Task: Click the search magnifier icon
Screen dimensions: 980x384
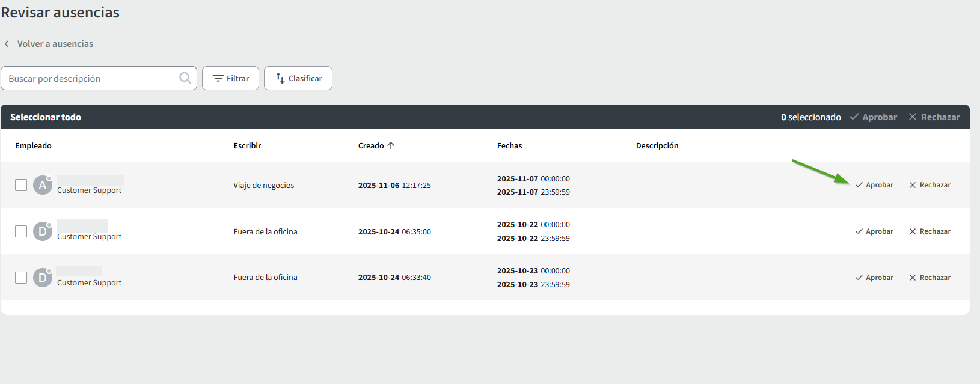Action: [185, 78]
